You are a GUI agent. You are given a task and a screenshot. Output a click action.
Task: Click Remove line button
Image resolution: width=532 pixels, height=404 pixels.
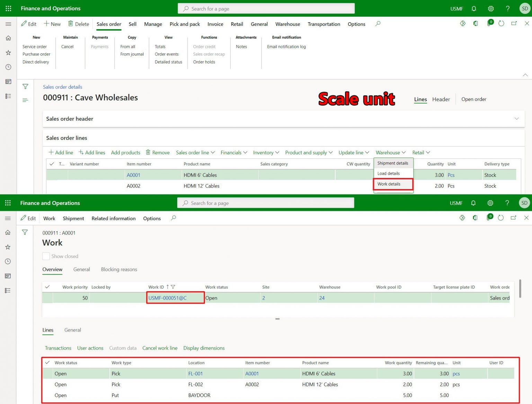pos(158,153)
